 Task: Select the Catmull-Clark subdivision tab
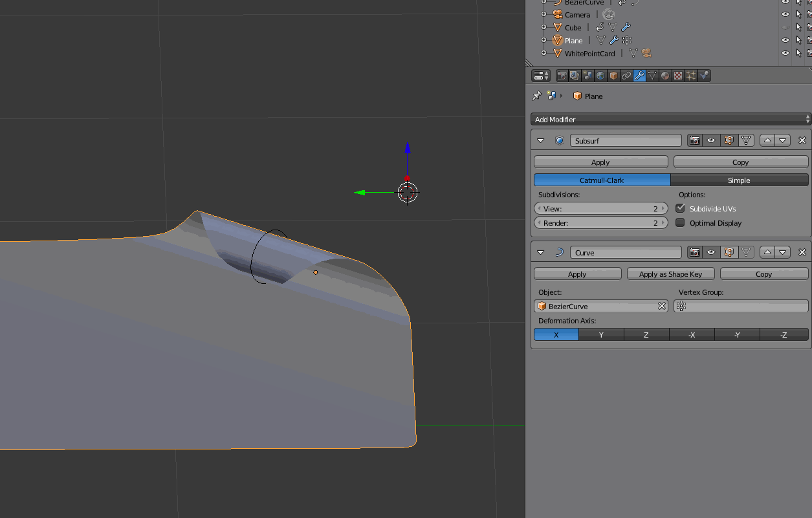click(602, 180)
